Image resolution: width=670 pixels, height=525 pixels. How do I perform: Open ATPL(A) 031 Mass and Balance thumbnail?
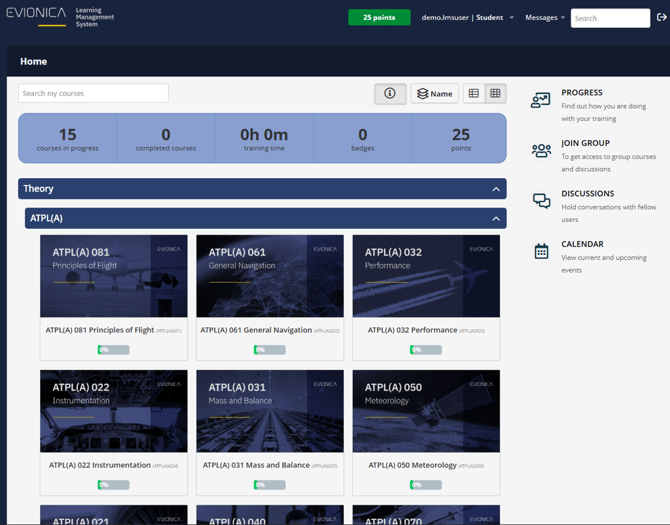coord(270,411)
